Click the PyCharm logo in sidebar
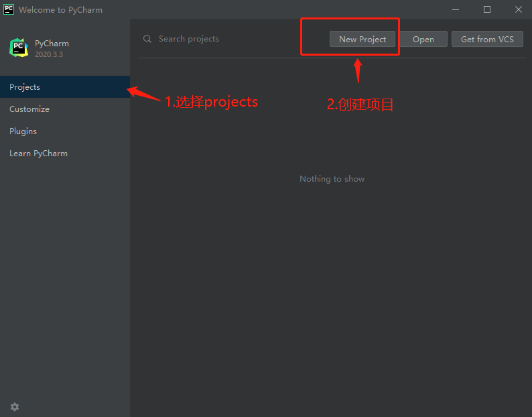Viewport: 532px width, 417px height. click(x=19, y=48)
